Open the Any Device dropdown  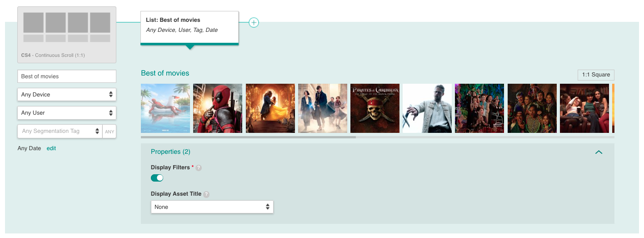[67, 95]
